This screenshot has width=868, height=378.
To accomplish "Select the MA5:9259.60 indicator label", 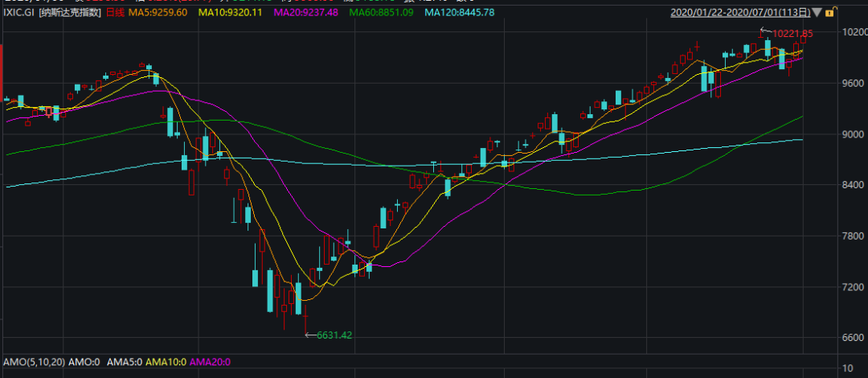I will [x=158, y=13].
